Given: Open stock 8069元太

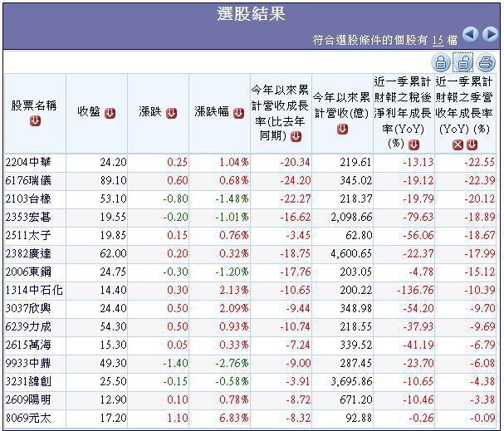Looking at the screenshot, I should point(28,419).
